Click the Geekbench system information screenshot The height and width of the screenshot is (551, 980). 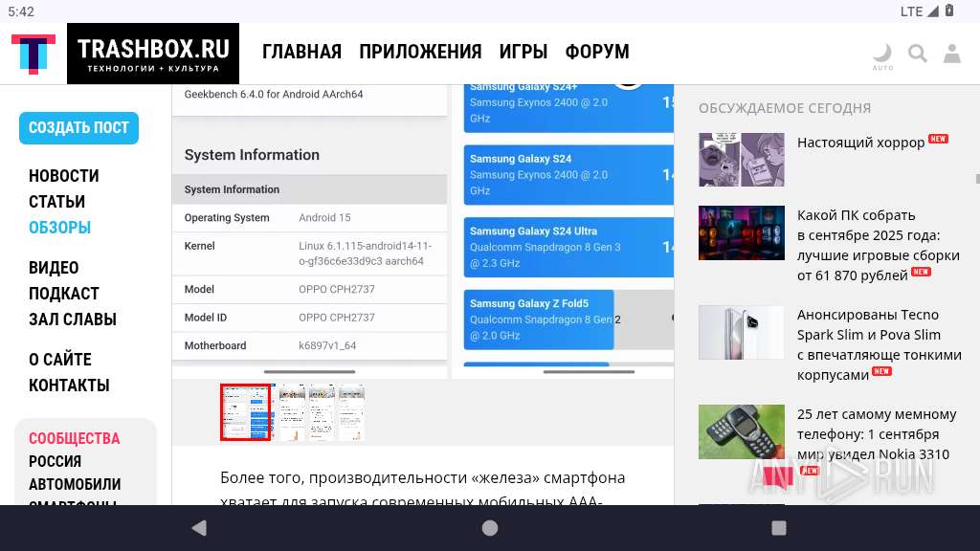click(310, 231)
